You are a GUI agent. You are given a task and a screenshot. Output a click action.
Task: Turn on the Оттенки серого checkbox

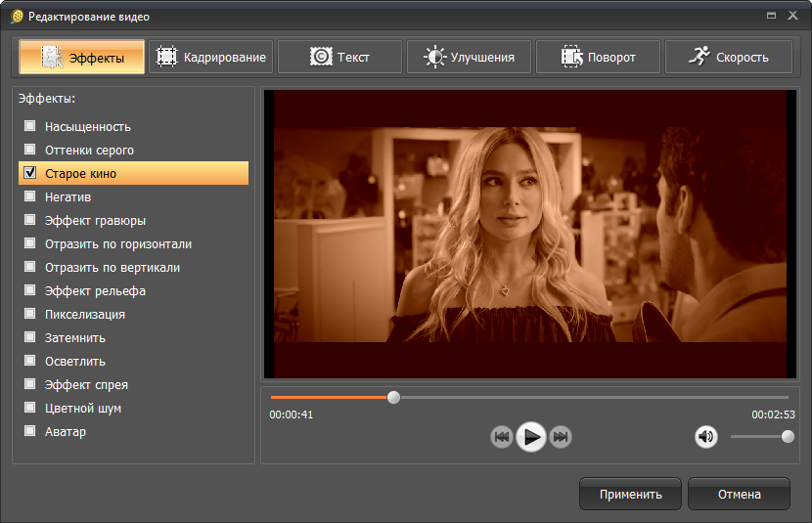[30, 150]
